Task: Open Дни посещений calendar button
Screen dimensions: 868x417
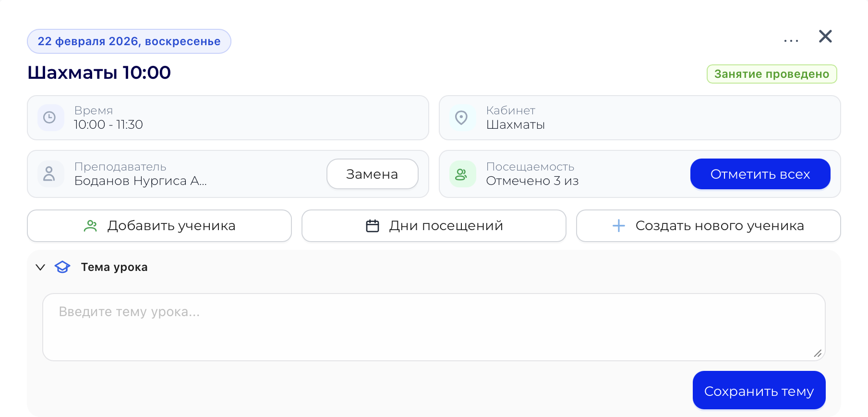Action: [434, 226]
